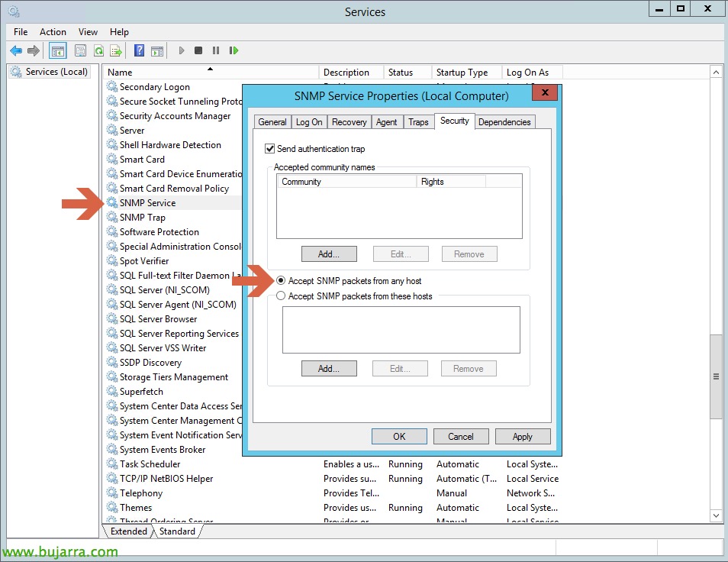Click the Refresh toolbar icon
This screenshot has width=728, height=562.
point(98,50)
